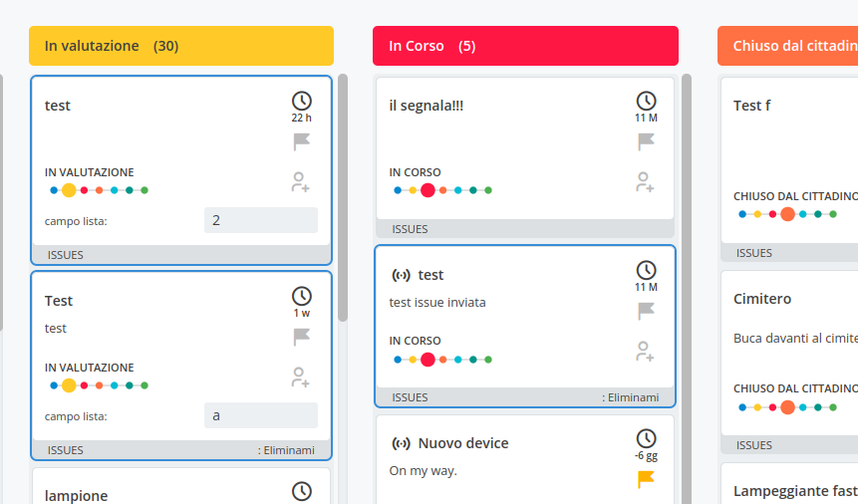Click the signal icon beside 'Nuovo device'
Screen dimensions: 858x504
pyautogui.click(x=401, y=443)
